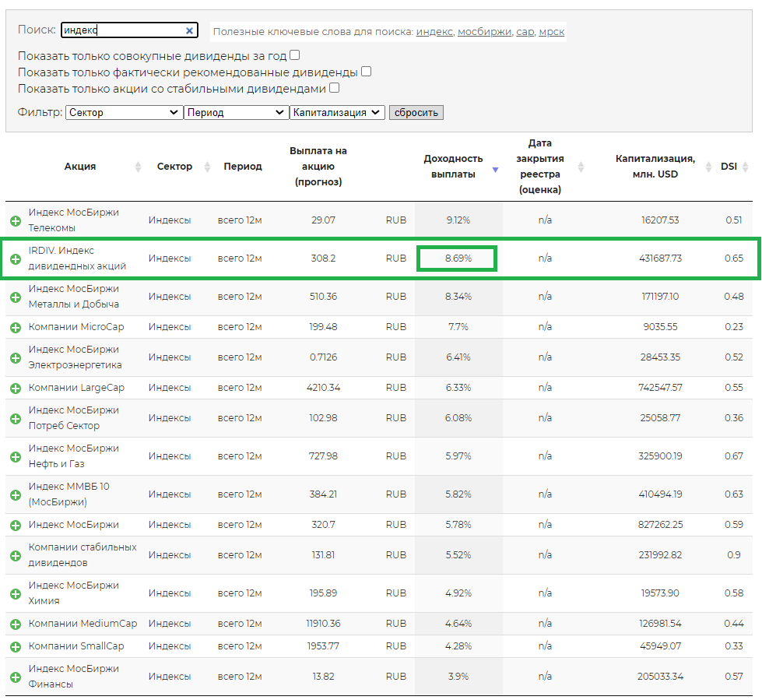This screenshot has height=700, width=762.
Task: Expand the IRDIV dividend index row plus icon
Action: point(16,259)
